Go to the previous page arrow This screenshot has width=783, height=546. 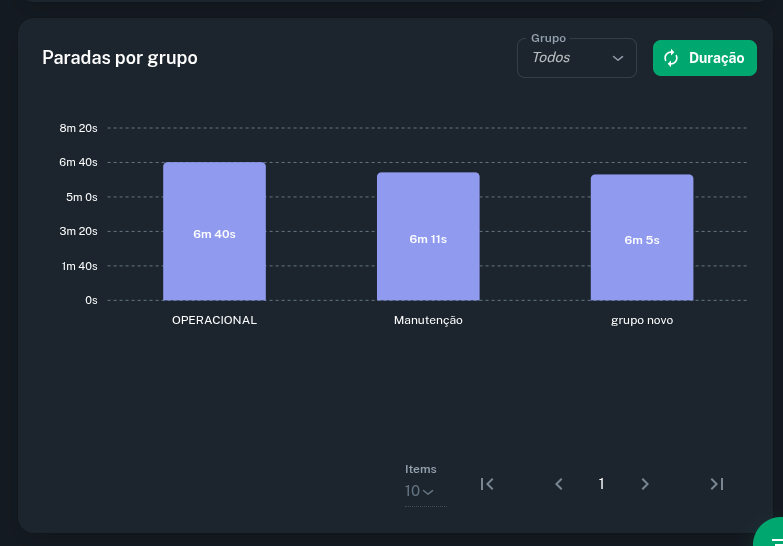(559, 484)
